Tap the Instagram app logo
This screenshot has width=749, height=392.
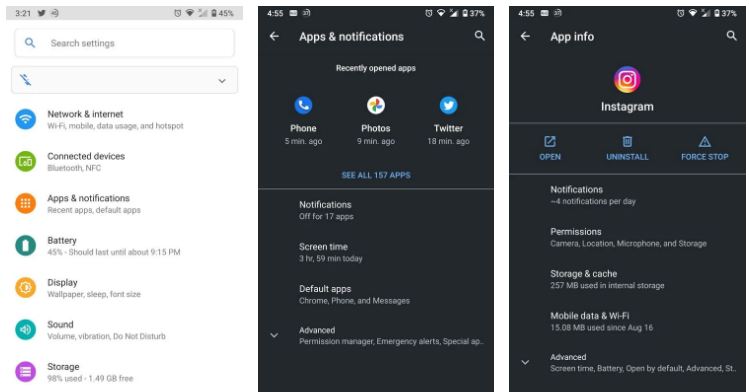coord(627,79)
